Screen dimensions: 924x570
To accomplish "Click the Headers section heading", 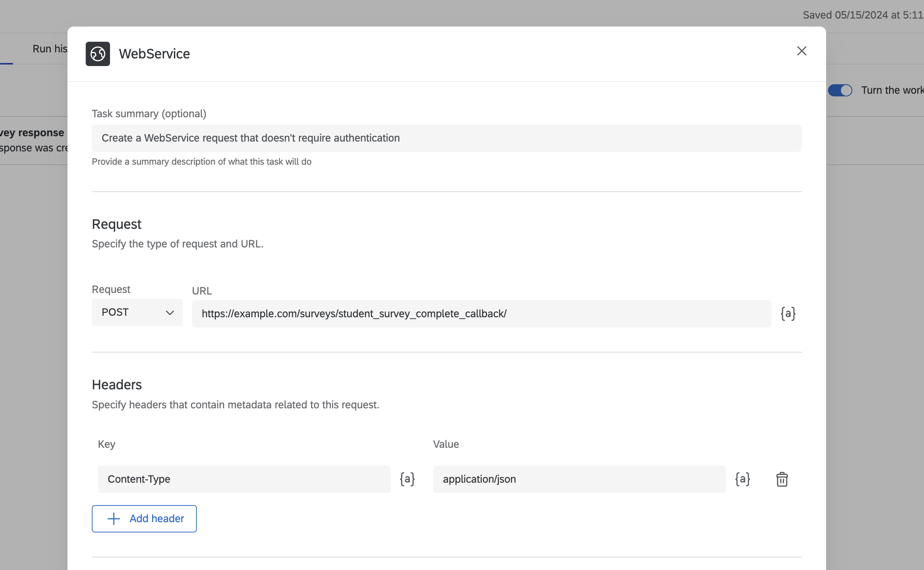I will pos(117,385).
